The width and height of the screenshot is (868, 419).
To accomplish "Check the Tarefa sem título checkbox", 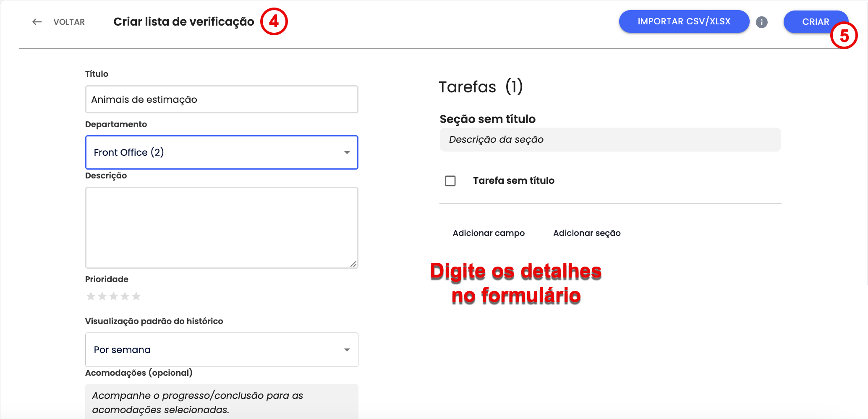I will [450, 181].
